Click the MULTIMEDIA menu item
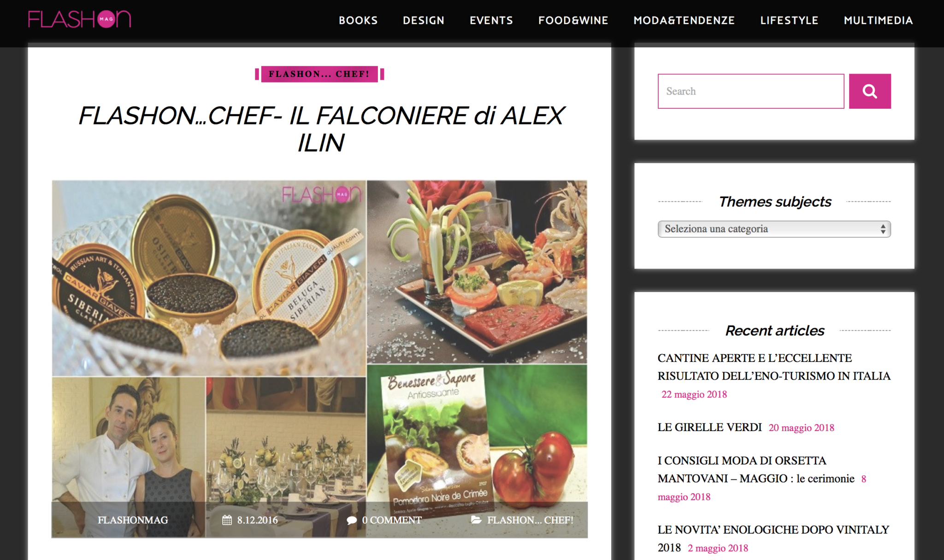The image size is (944, 560). (878, 20)
